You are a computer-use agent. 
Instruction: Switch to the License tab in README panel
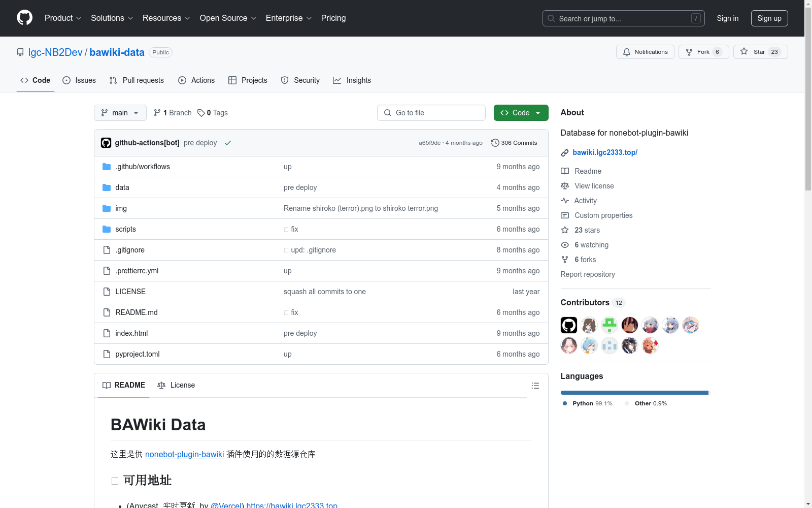176,385
